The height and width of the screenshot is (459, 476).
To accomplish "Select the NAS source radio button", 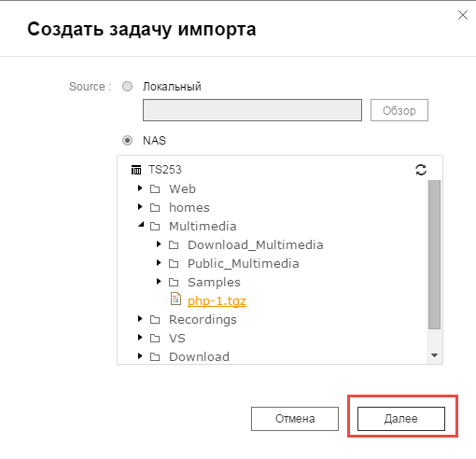I will [127, 141].
